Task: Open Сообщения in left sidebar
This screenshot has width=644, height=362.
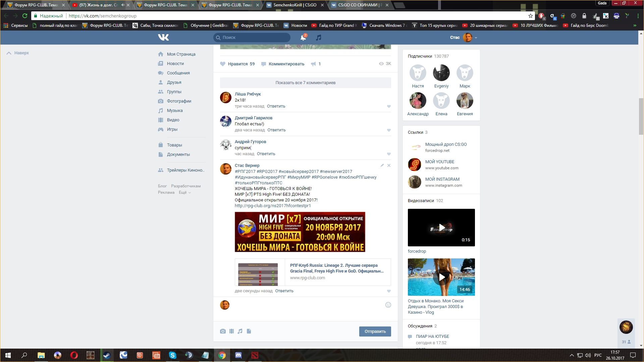Action: pyautogui.click(x=178, y=73)
